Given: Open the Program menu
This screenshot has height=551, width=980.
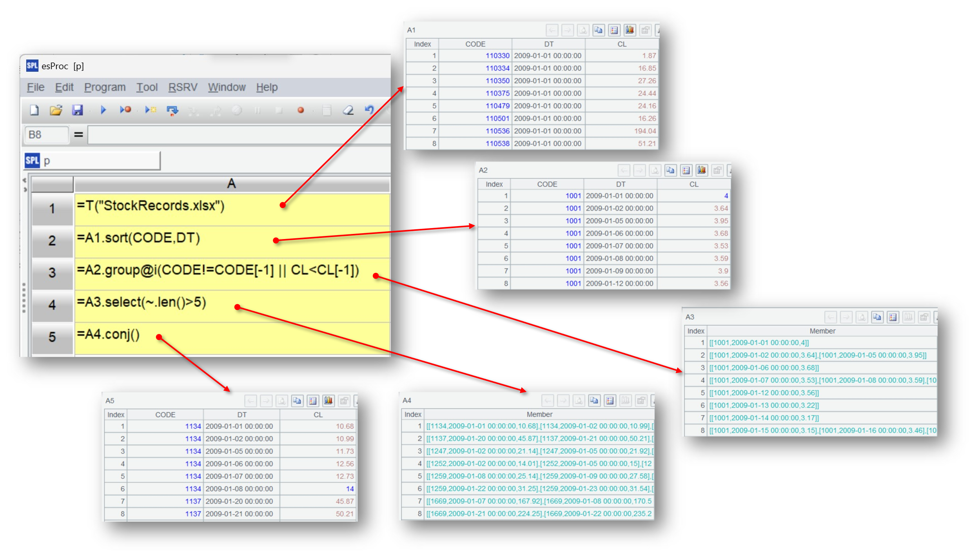Looking at the screenshot, I should (x=105, y=87).
